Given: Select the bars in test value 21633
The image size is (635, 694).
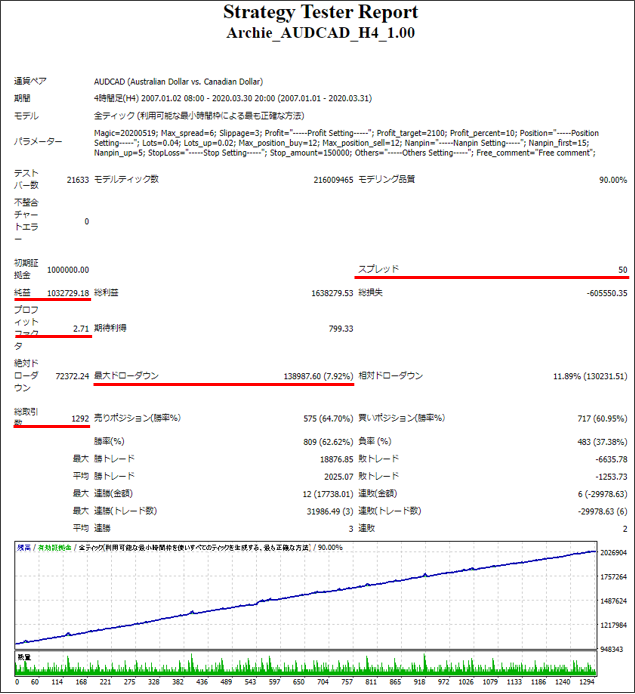Looking at the screenshot, I should tap(78, 180).
